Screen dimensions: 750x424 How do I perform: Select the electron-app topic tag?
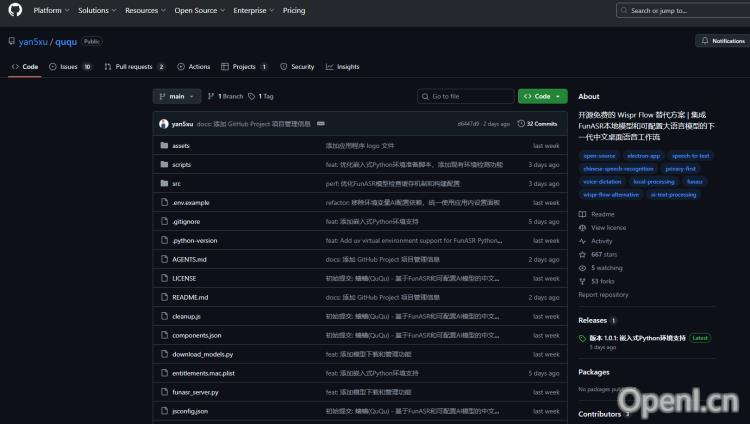644,156
